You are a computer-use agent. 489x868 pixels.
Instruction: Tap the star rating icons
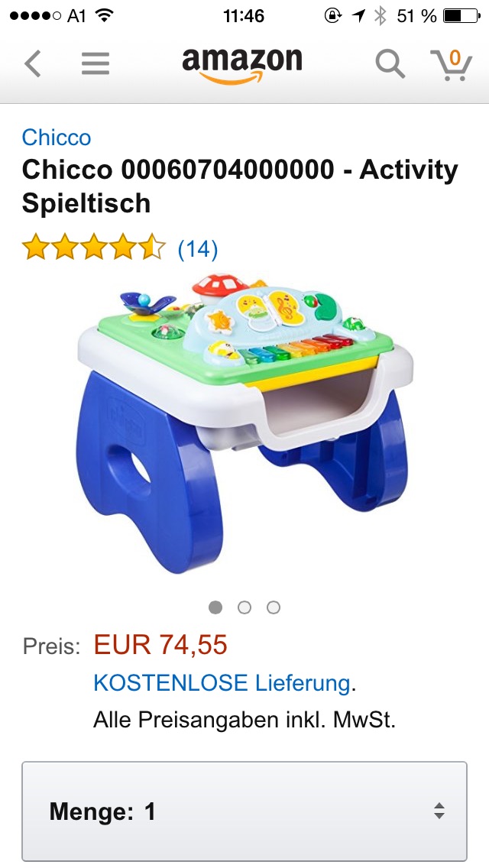(93, 248)
